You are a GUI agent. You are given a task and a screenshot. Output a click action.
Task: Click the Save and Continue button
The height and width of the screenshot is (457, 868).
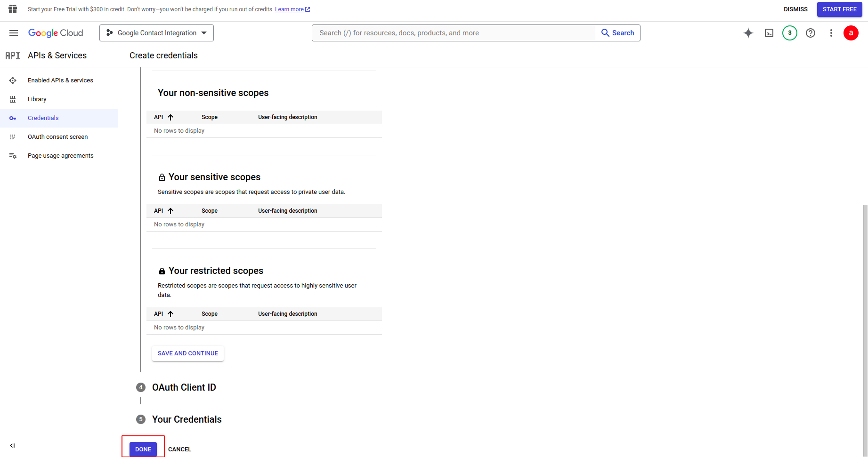[x=188, y=353]
